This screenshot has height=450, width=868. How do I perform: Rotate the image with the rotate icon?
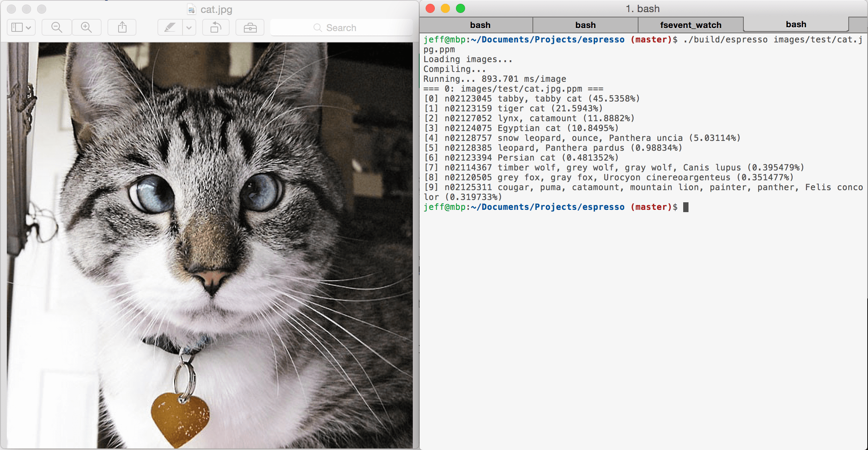215,27
